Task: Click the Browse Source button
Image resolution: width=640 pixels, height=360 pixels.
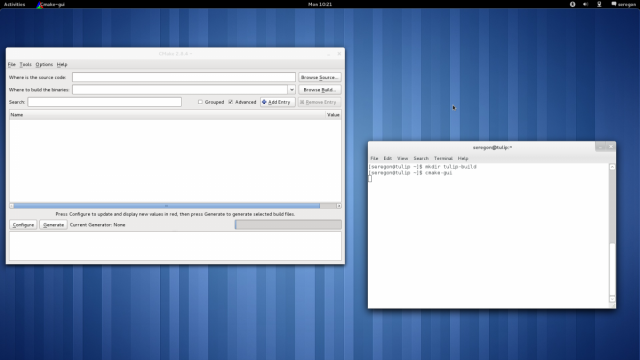Action: (x=320, y=77)
